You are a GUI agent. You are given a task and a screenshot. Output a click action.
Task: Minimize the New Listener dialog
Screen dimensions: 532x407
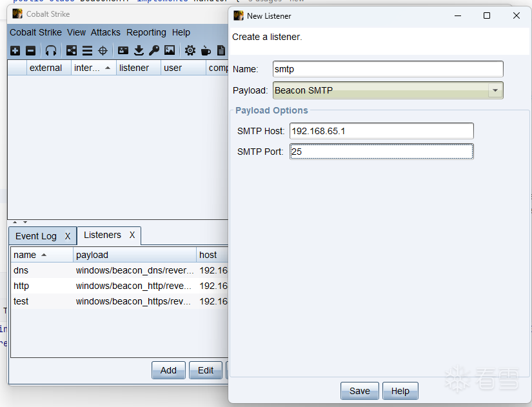[x=458, y=15]
